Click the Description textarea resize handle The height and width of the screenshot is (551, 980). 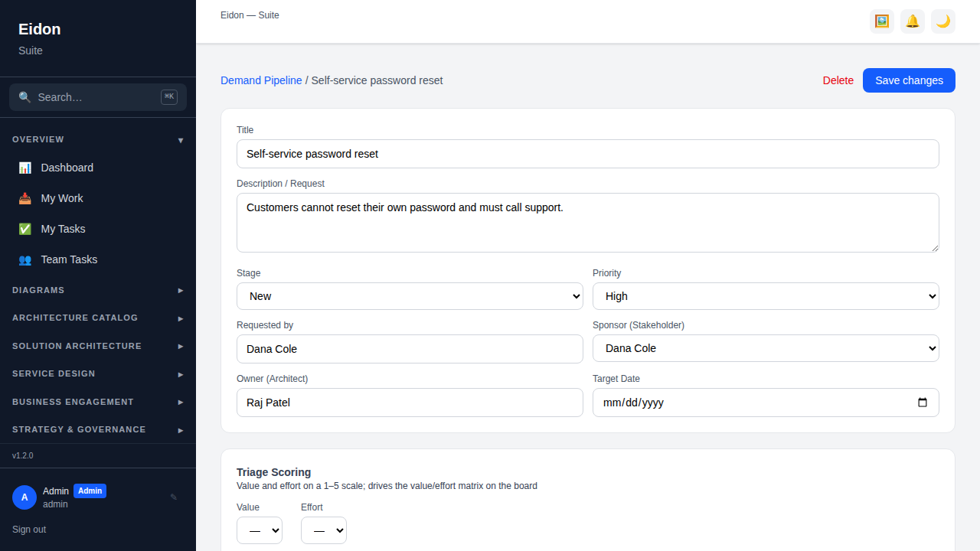point(934,247)
